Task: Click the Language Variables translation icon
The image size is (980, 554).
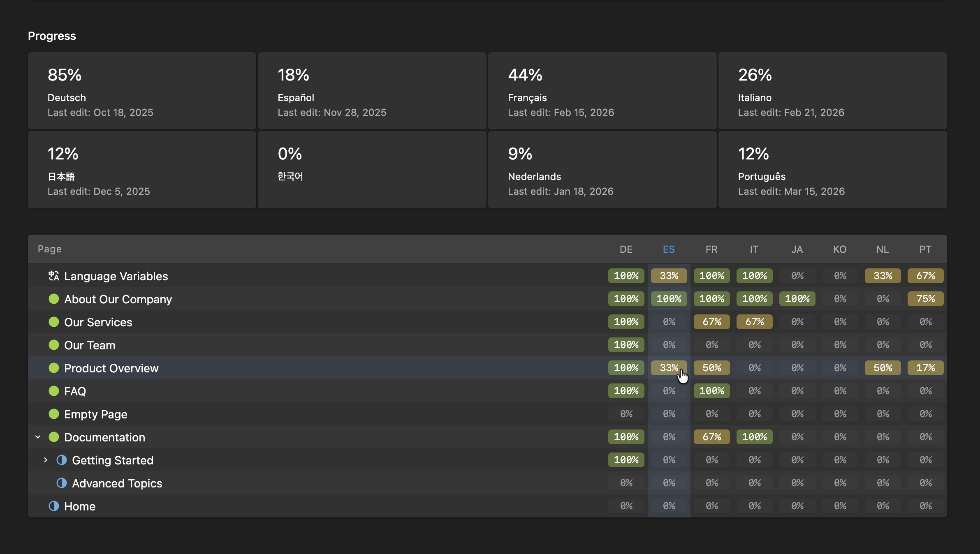Action: [53, 276]
